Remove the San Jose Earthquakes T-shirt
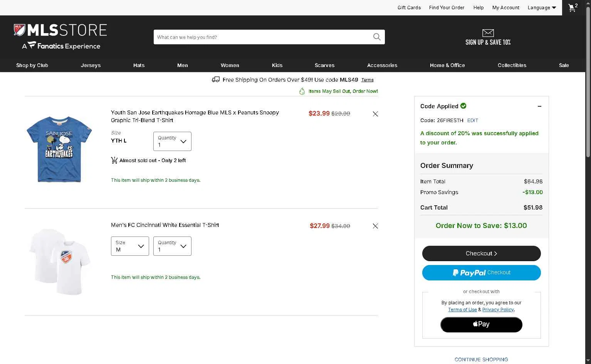 click(x=375, y=114)
